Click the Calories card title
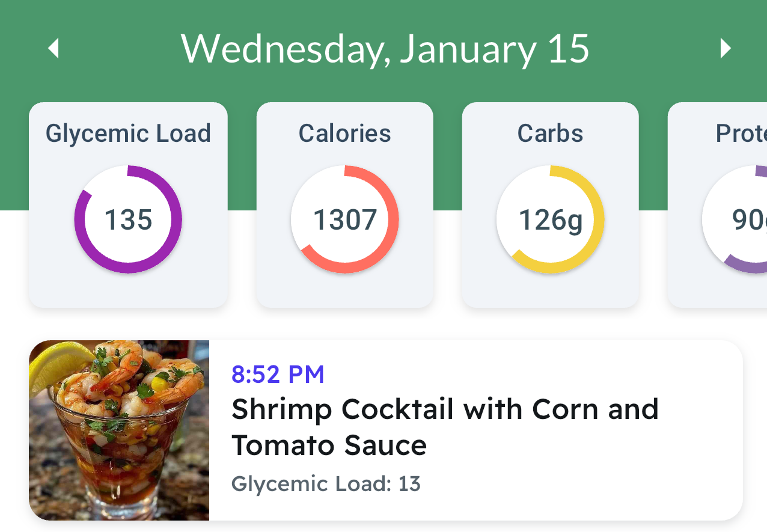Screen dimensions: 767x532 [345, 133]
